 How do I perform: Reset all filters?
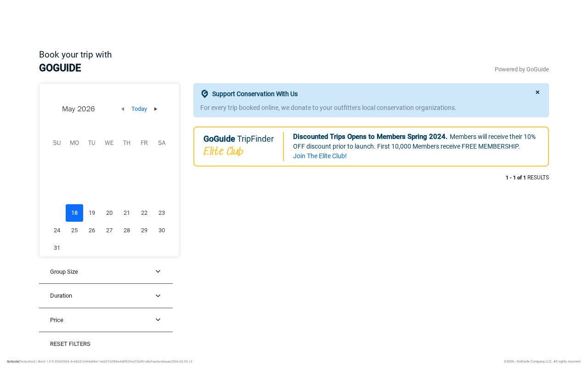point(70,344)
